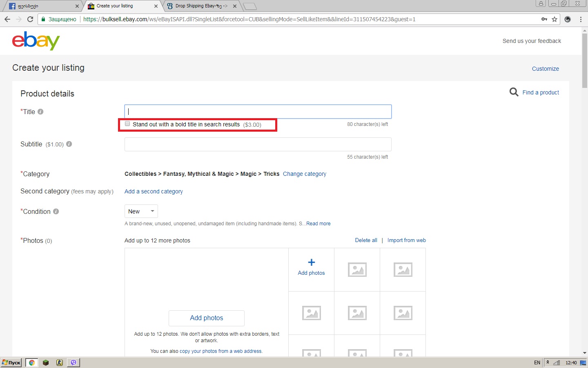The height and width of the screenshot is (368, 588).
Task: Click the scrollbar down arrow
Action: coord(585,353)
